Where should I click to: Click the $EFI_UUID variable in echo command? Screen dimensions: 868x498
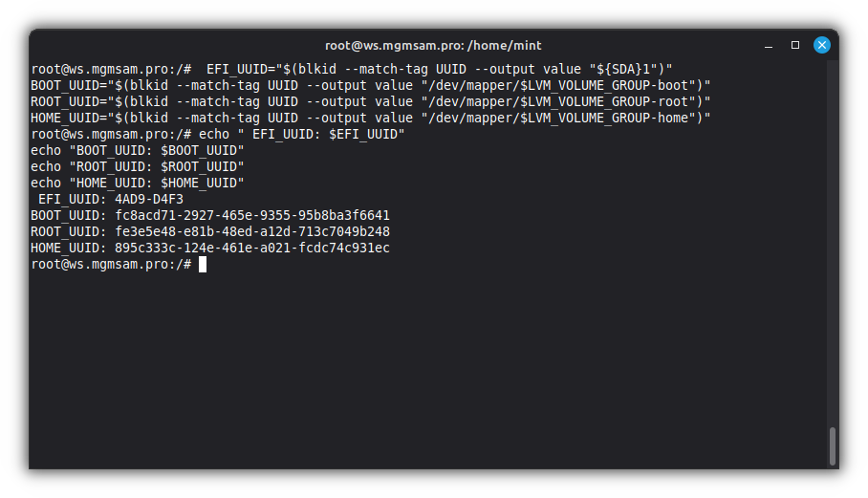(x=366, y=134)
